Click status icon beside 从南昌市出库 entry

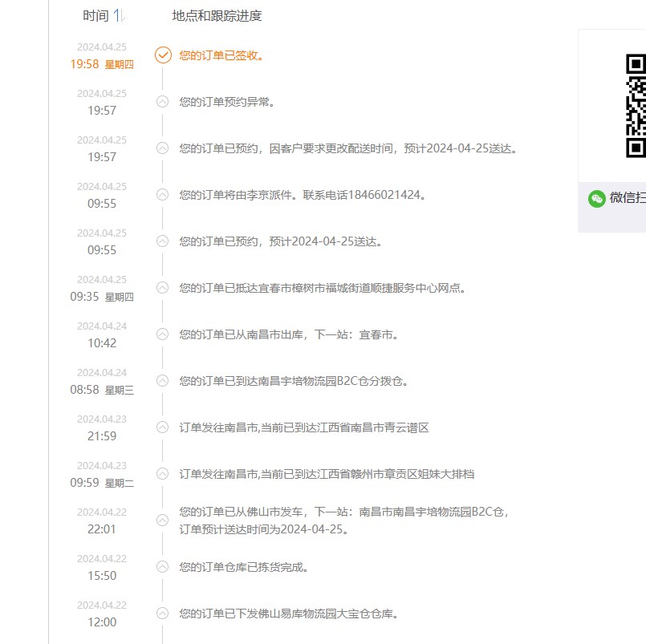163,334
